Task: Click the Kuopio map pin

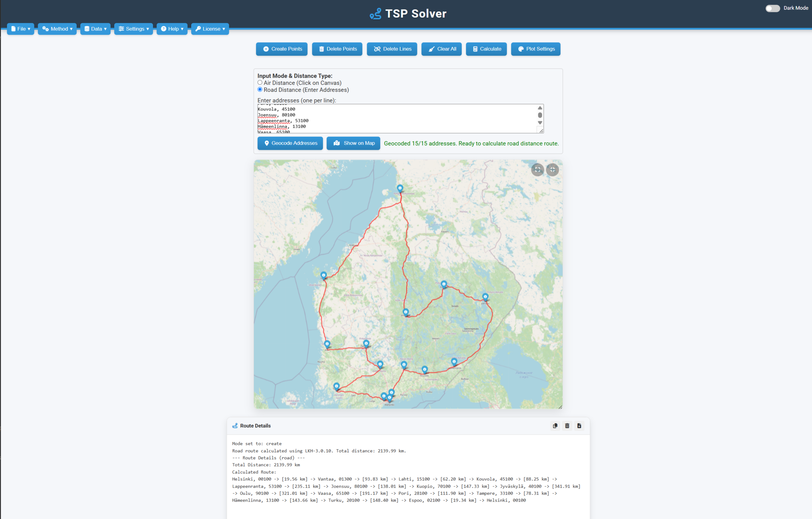Action: [444, 284]
